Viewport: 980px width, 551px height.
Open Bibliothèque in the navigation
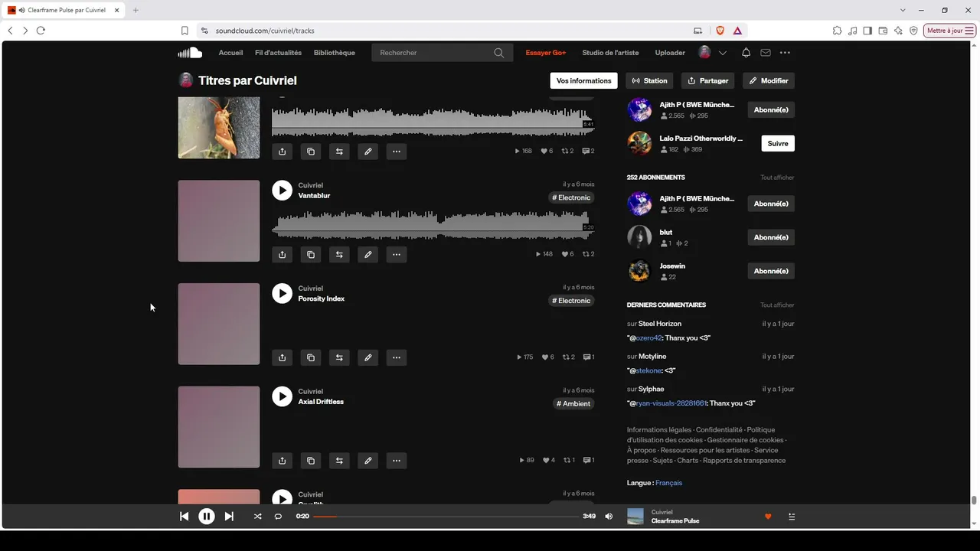(x=335, y=53)
